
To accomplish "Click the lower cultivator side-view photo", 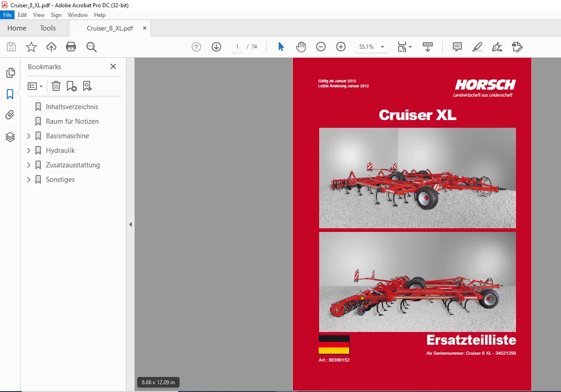I will pyautogui.click(x=417, y=282).
